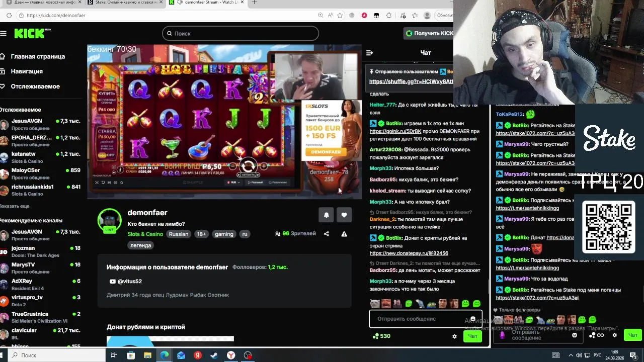Open the 'Slots & Casino' category link
Image resolution: width=644 pixels, height=362 pixels.
click(145, 234)
